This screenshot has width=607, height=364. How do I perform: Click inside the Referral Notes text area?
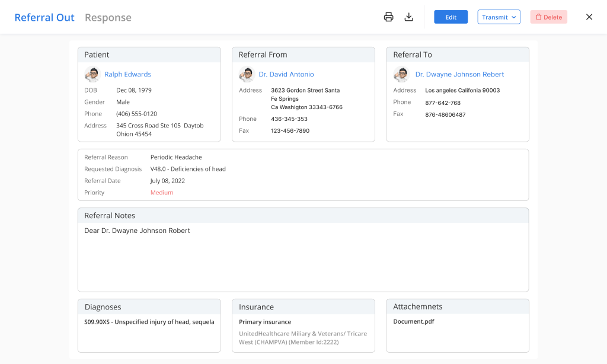pyautogui.click(x=303, y=258)
